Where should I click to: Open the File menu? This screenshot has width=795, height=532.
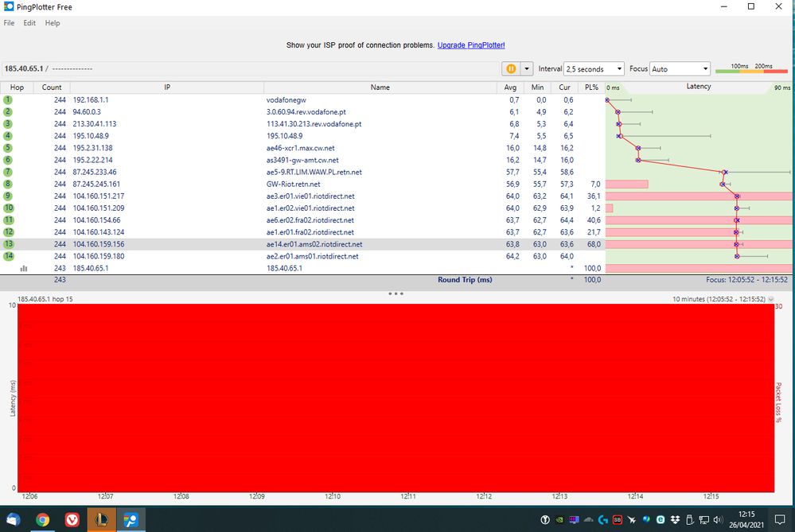point(9,23)
